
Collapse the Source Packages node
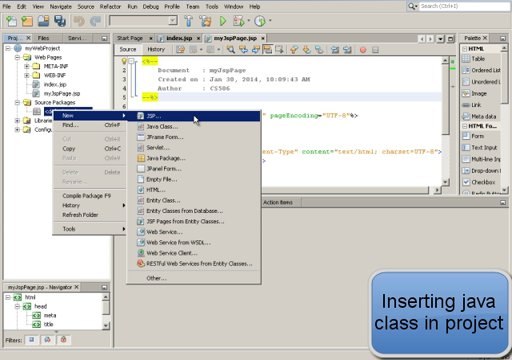[17, 102]
